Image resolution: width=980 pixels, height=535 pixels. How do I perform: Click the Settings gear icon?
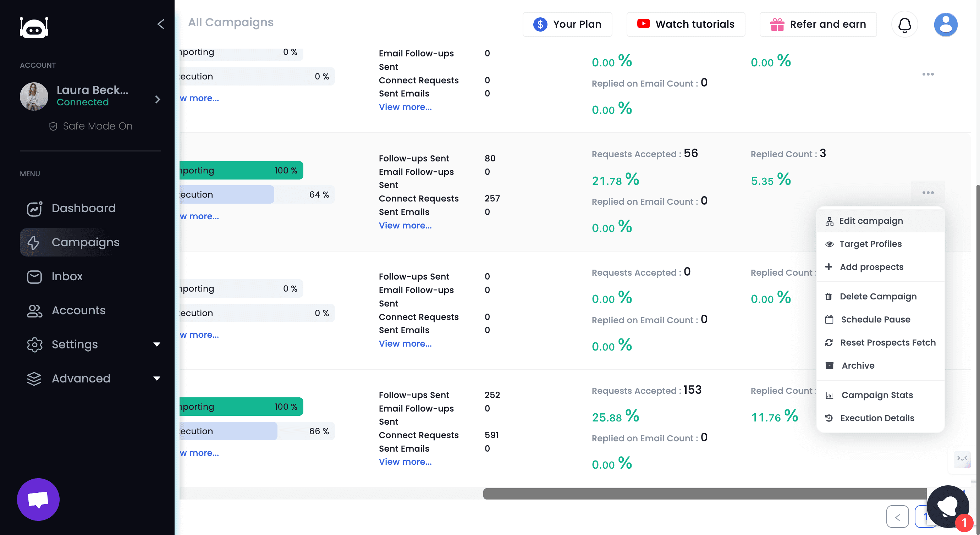pos(35,345)
